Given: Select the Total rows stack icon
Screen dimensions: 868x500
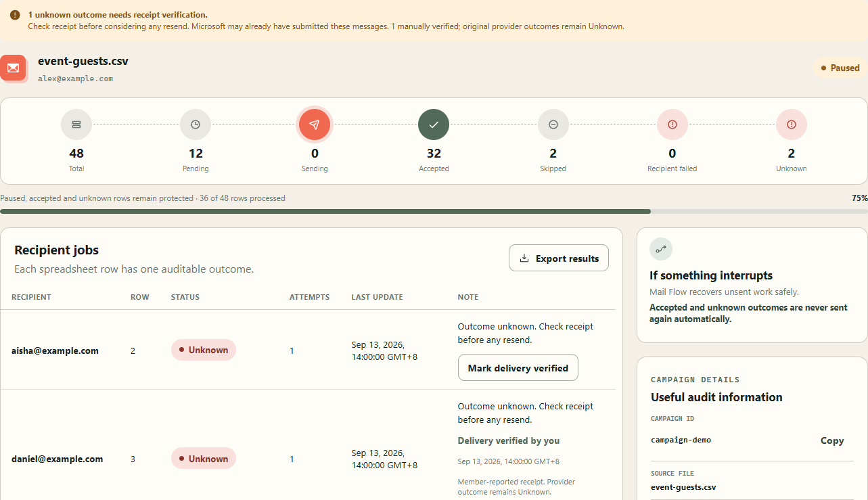Looking at the screenshot, I should [x=76, y=124].
